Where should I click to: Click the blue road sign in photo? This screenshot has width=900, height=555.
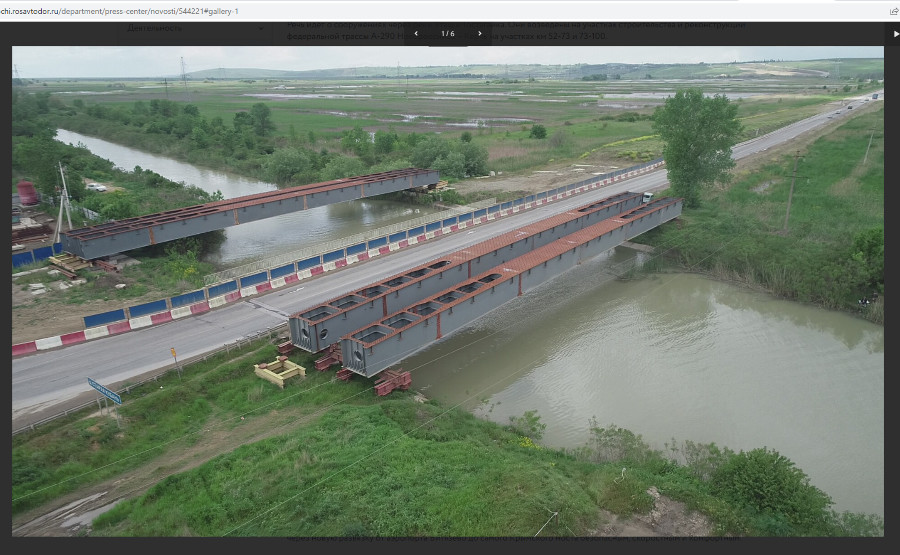104,391
